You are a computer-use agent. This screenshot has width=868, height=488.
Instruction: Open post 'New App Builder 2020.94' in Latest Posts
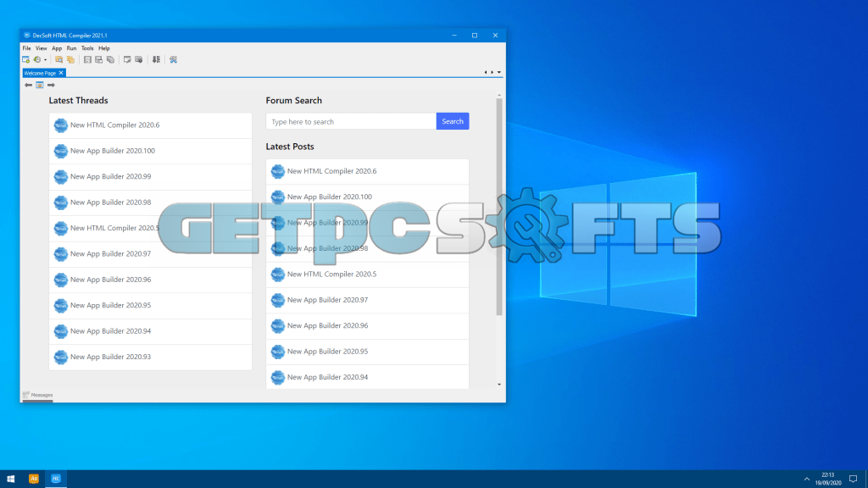coord(367,377)
